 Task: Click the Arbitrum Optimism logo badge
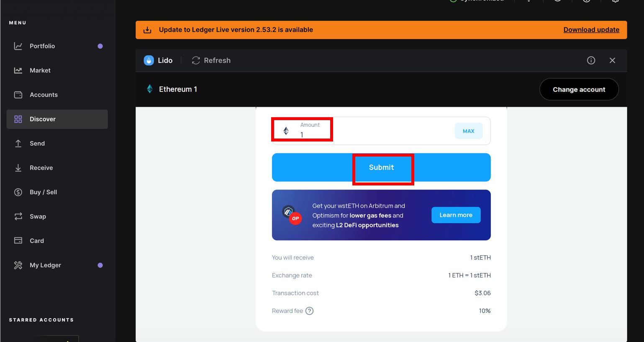[x=291, y=215]
